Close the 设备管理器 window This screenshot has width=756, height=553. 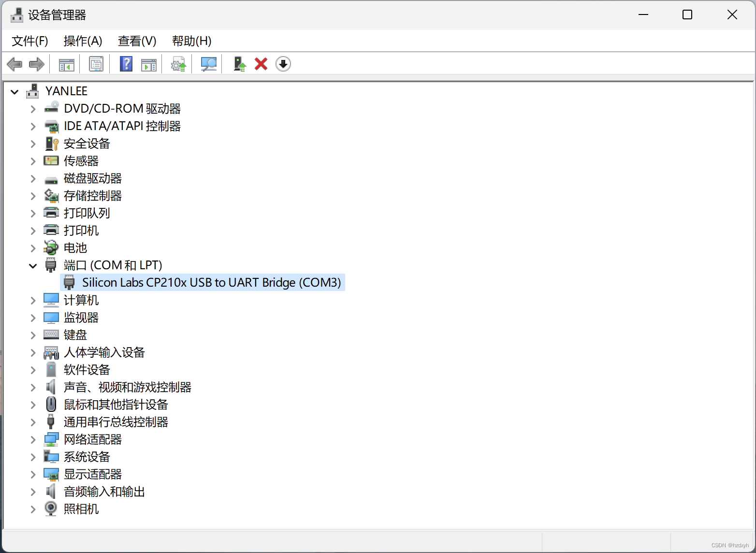tap(732, 15)
